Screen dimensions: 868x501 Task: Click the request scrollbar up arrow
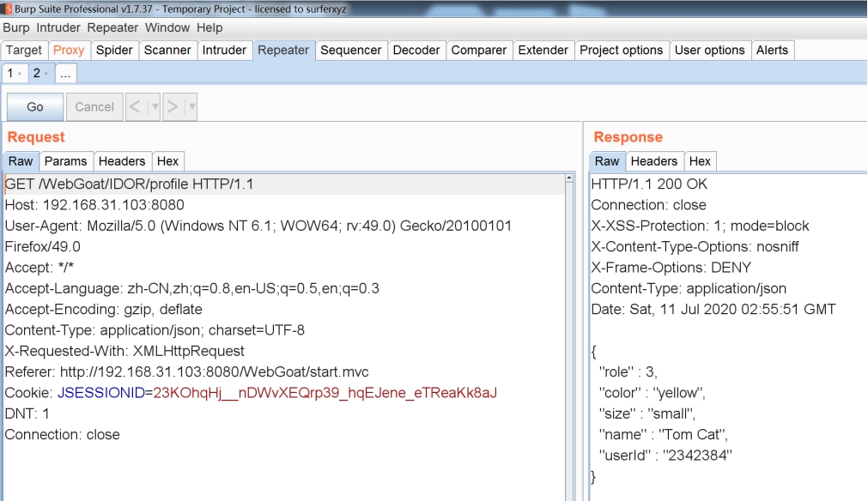coord(569,178)
